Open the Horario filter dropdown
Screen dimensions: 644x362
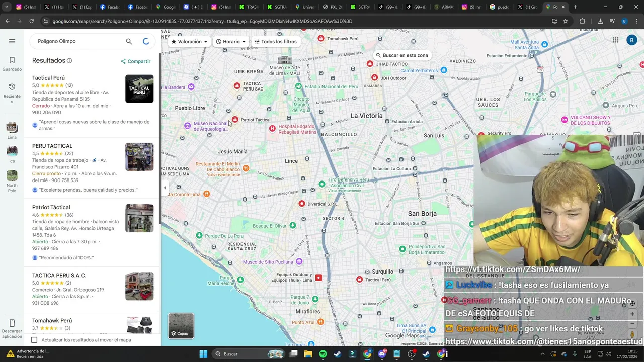click(x=231, y=42)
